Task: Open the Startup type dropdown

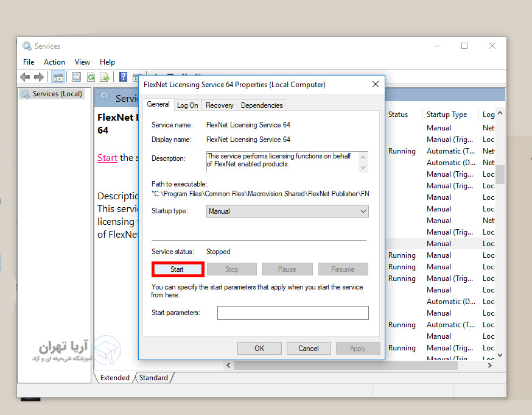Action: click(287, 211)
